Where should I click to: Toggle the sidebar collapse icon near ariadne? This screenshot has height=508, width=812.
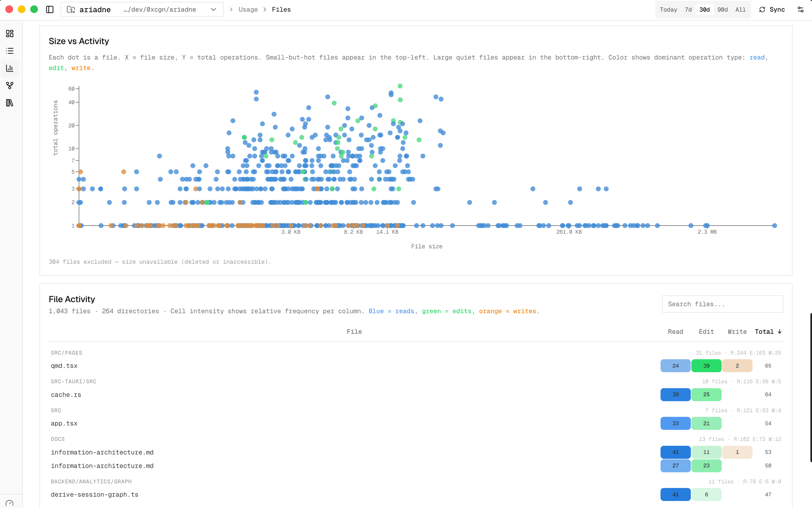[x=49, y=9]
